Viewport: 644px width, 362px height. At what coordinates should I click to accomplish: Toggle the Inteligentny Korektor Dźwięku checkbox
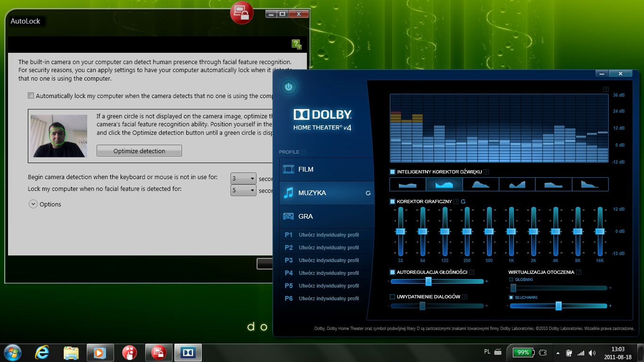point(392,172)
